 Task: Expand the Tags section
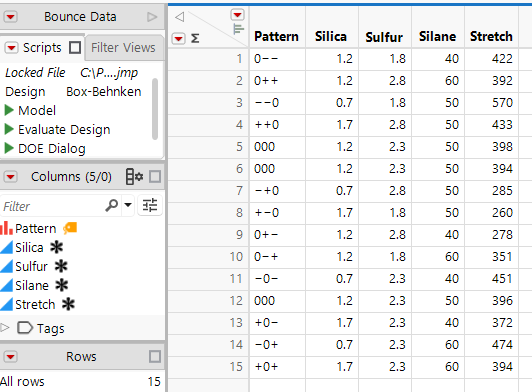click(4, 328)
